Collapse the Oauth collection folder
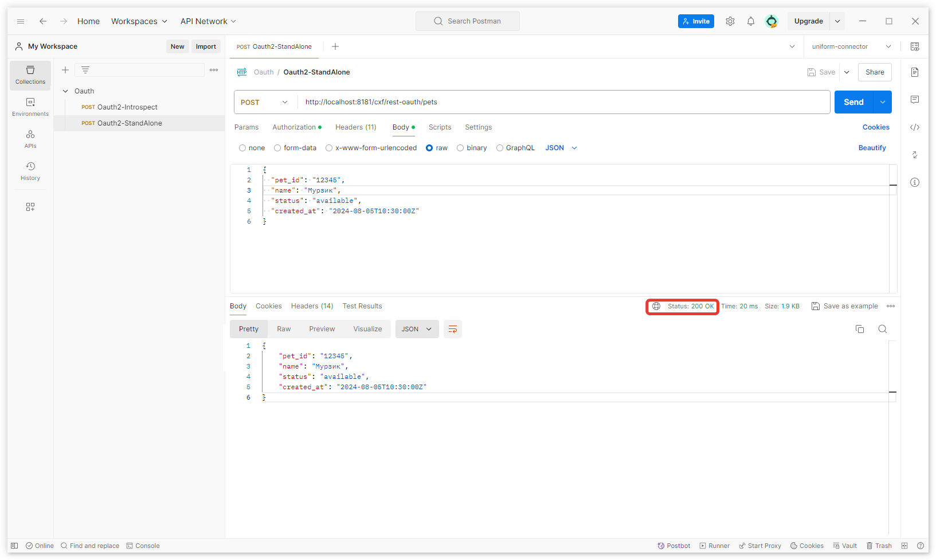The height and width of the screenshot is (560, 936). coord(66,91)
